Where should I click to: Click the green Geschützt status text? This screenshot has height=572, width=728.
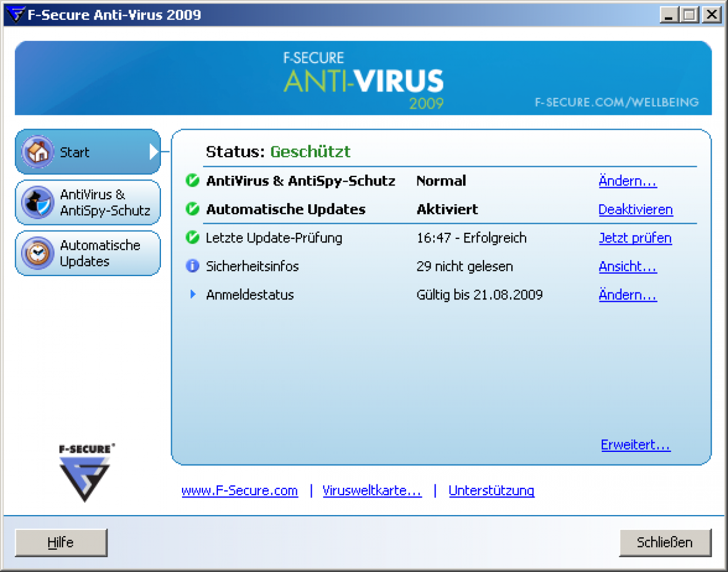(310, 151)
